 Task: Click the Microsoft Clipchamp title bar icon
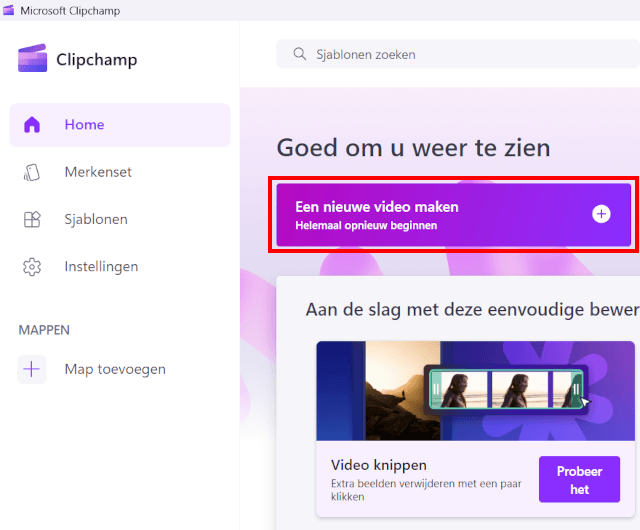pyautogui.click(x=10, y=10)
